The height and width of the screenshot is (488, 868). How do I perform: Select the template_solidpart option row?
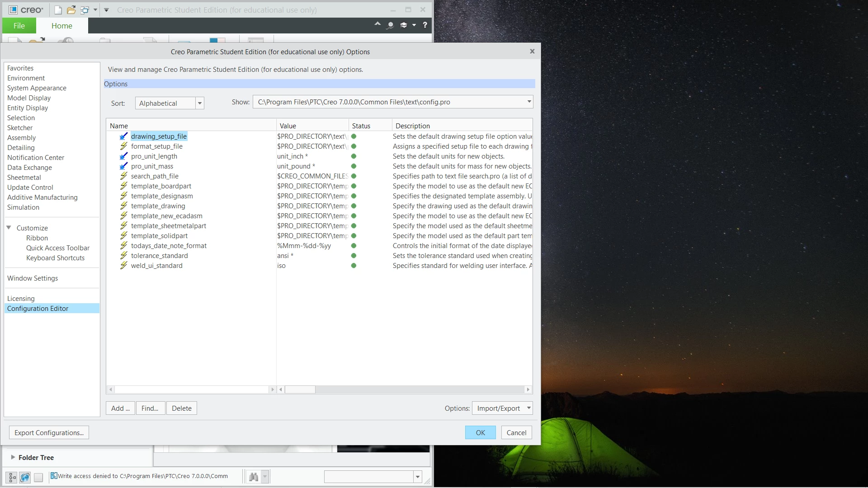click(159, 236)
